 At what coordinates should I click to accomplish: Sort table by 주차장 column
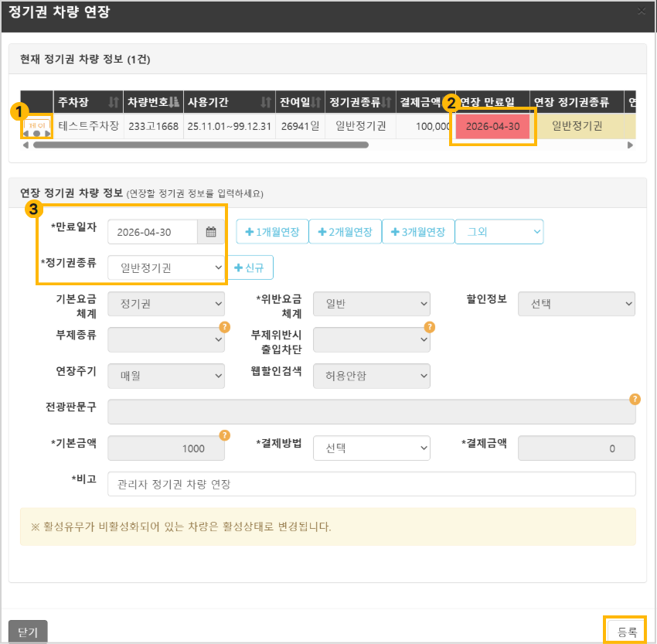113,102
